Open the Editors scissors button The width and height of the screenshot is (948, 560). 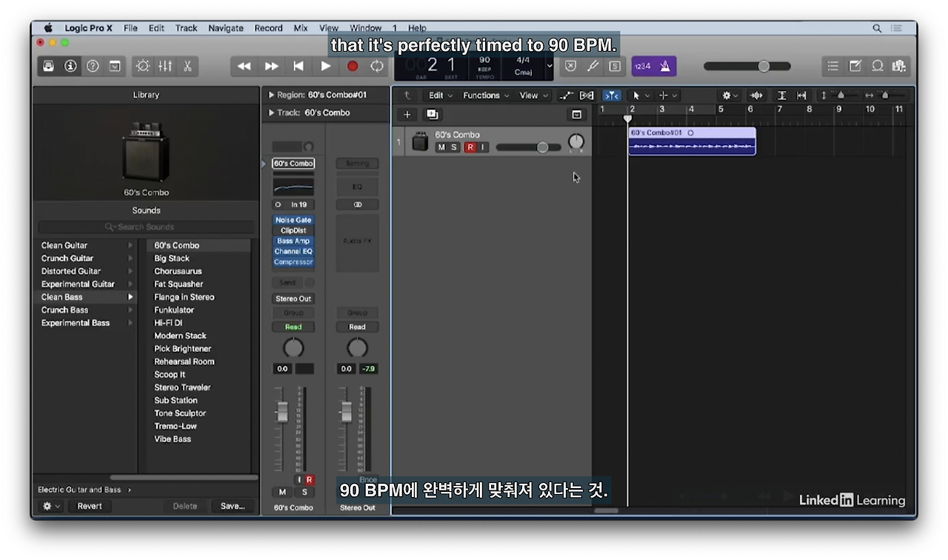(x=187, y=66)
